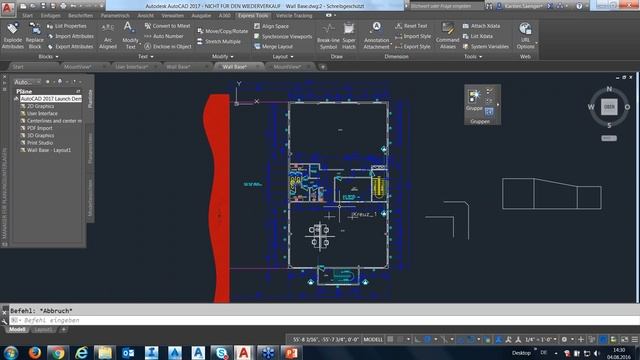
Task: Choose Export Attributes
Action: coord(70,47)
